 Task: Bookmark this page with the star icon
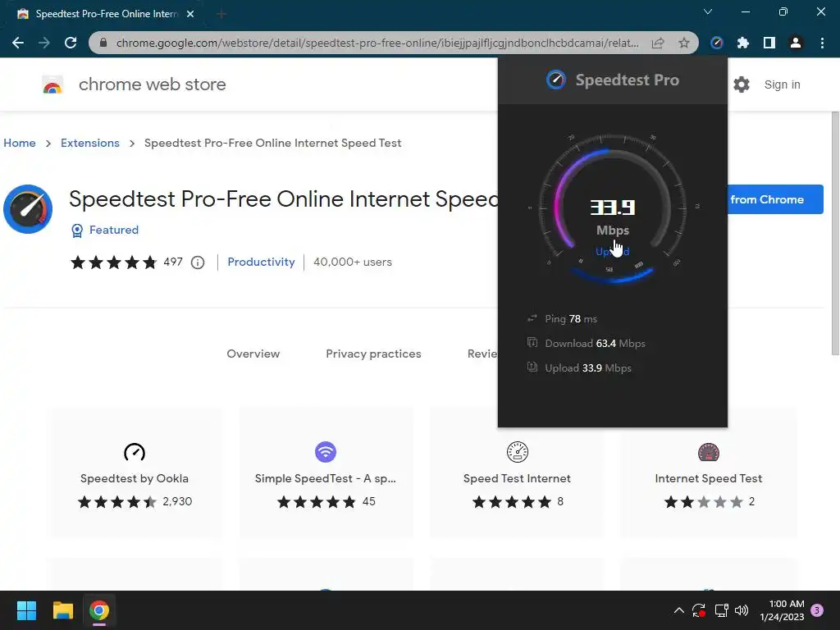coord(684,43)
